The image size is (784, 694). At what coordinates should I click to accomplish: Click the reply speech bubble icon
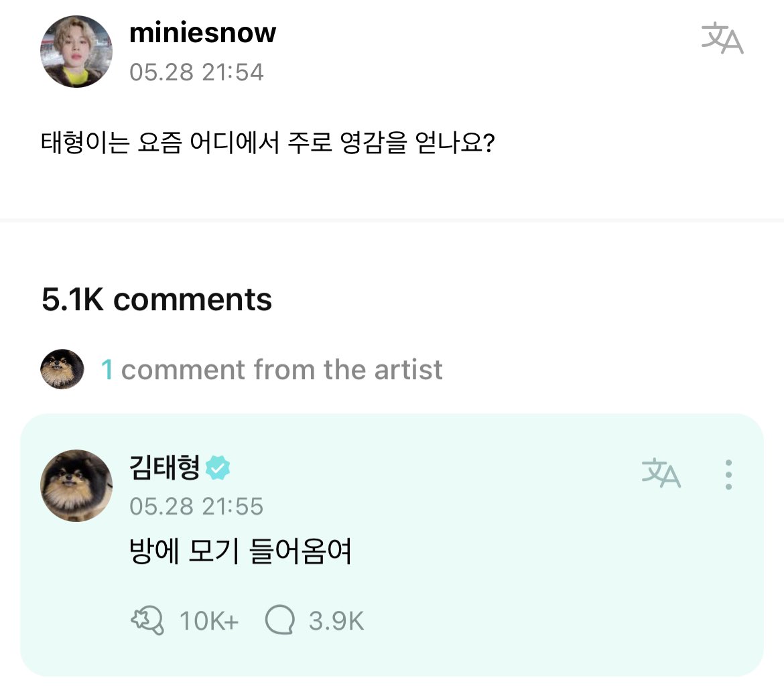click(x=279, y=620)
